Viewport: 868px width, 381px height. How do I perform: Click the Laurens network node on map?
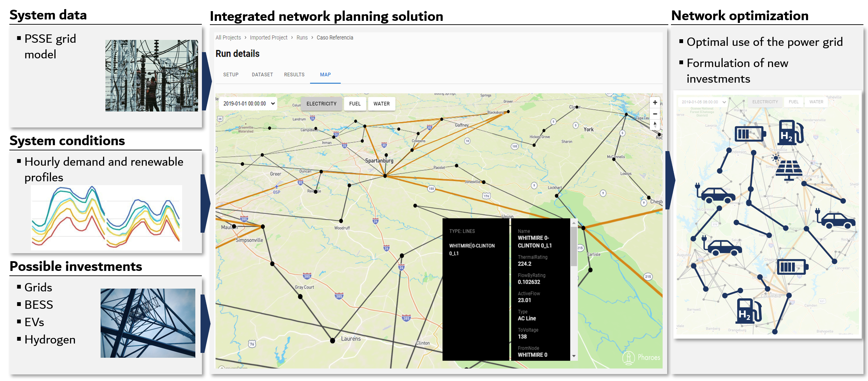pyautogui.click(x=332, y=341)
